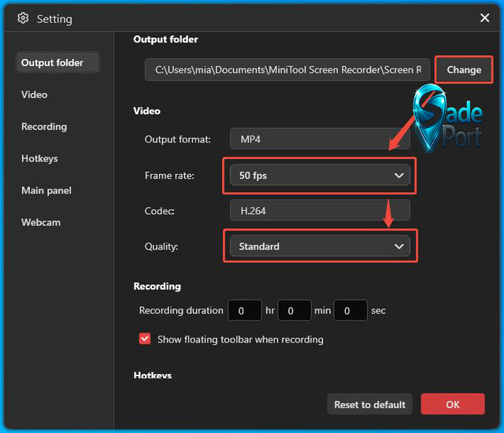
Task: Click Reset to default button
Action: pyautogui.click(x=369, y=404)
